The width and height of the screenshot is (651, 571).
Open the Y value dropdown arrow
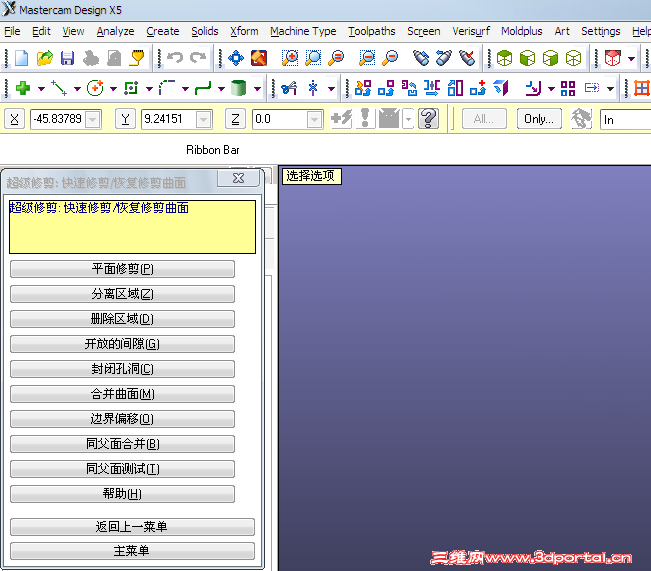click(203, 120)
